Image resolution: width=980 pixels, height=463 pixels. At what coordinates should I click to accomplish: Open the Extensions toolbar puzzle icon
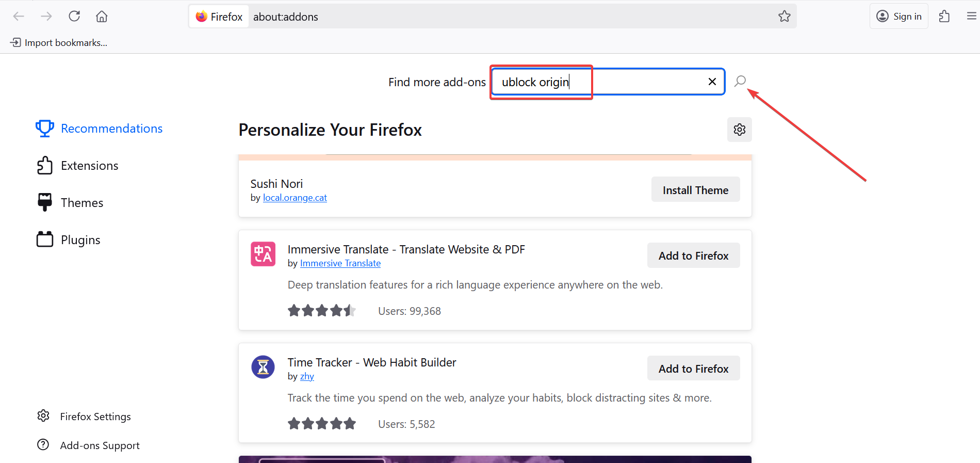(x=944, y=17)
